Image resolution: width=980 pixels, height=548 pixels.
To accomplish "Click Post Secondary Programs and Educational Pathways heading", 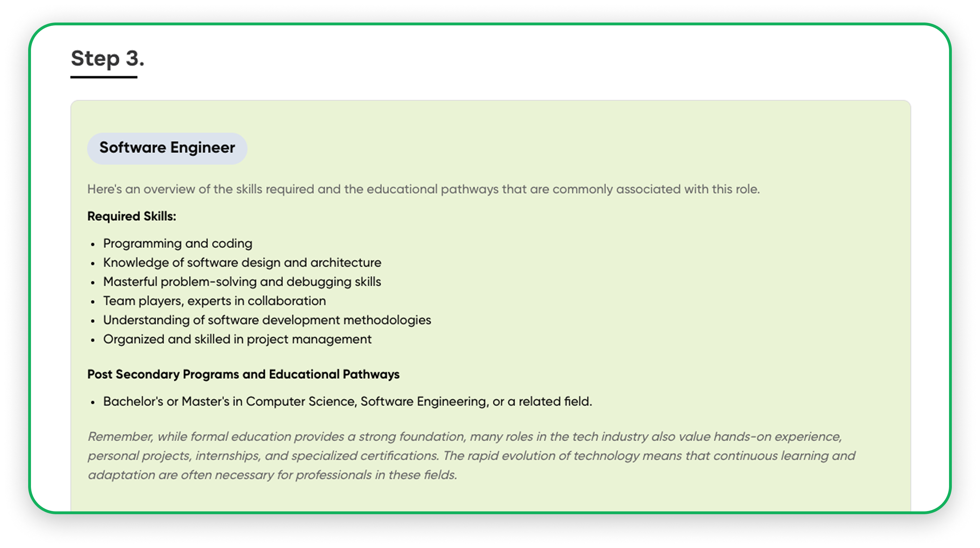I will coord(244,374).
